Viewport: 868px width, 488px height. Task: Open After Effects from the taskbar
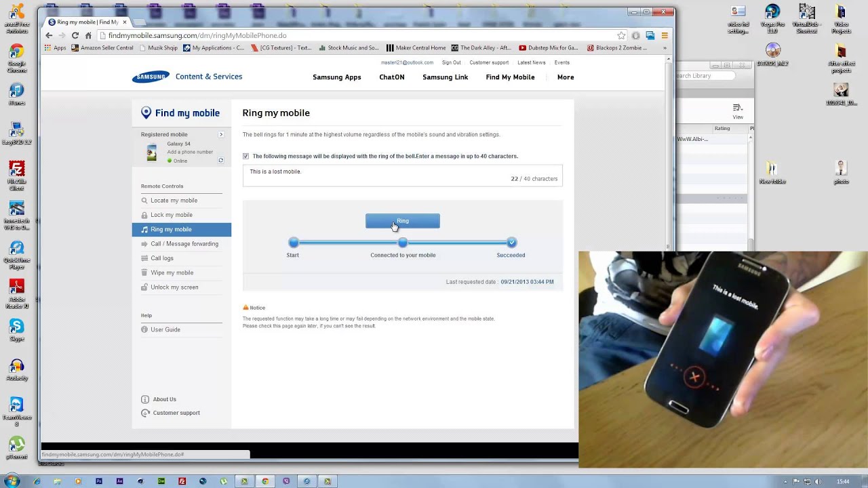[x=120, y=481]
